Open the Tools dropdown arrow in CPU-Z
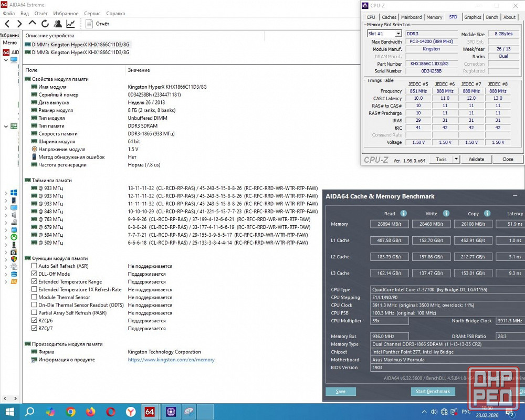This screenshot has height=420, width=525. point(456,159)
